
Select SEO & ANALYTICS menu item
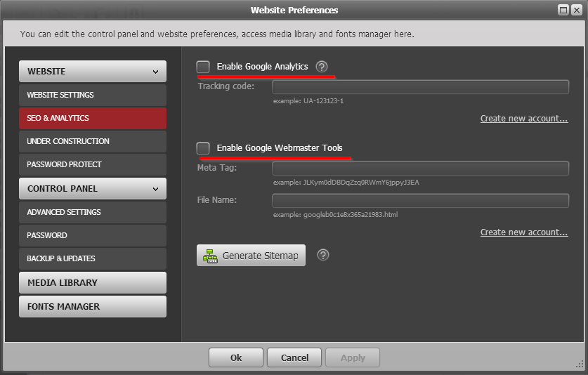click(93, 118)
